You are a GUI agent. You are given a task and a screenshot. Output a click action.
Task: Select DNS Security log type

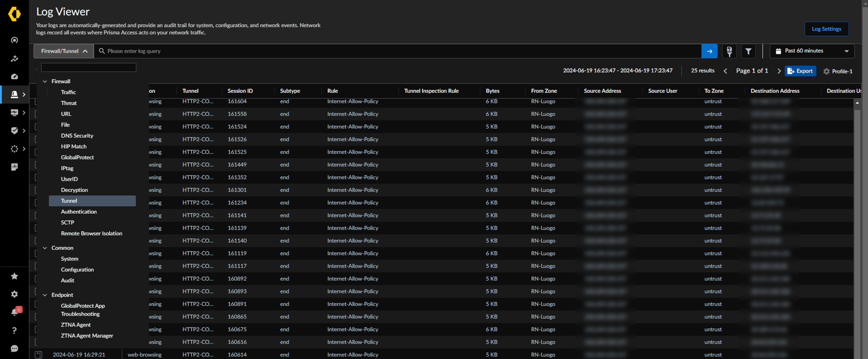[x=77, y=136]
